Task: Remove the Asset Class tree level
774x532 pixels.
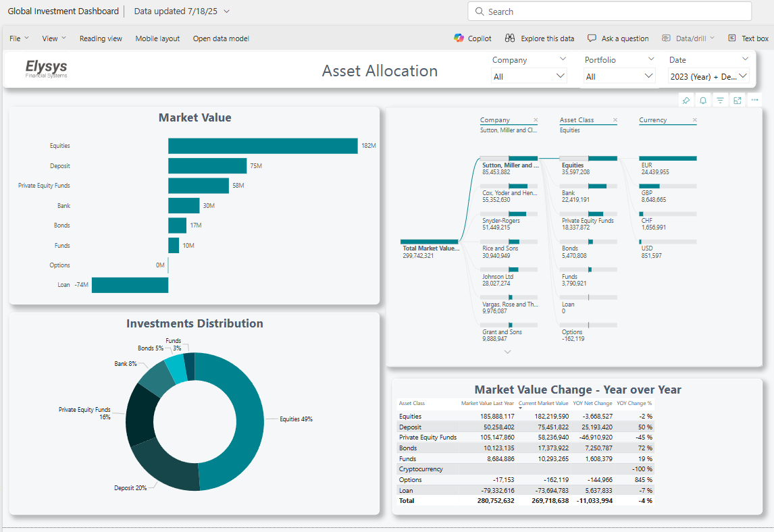Action: click(x=615, y=120)
